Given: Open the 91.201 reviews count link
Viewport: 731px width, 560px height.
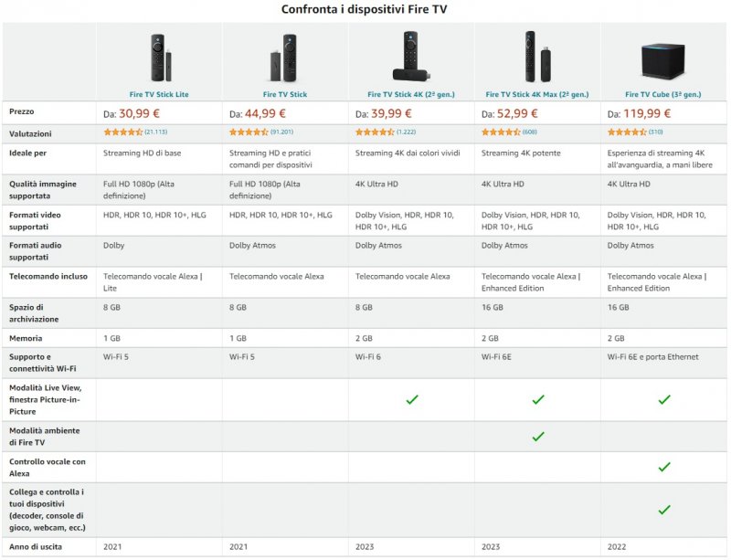Looking at the screenshot, I should point(281,132).
